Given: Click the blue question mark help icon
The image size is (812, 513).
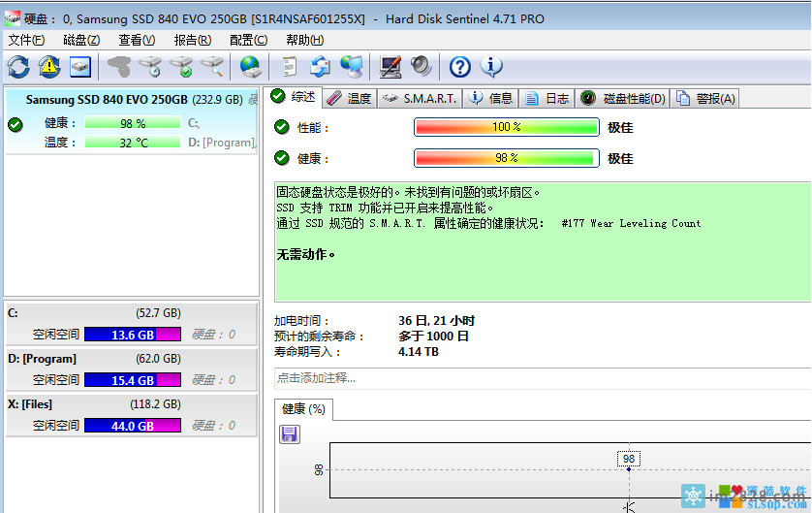Looking at the screenshot, I should [x=460, y=67].
